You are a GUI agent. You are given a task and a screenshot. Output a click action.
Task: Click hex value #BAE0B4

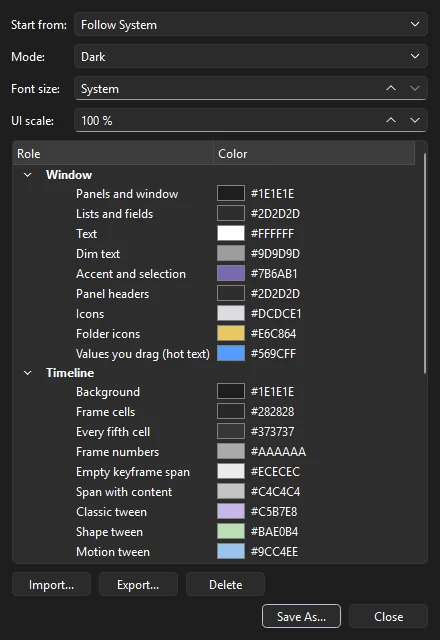point(274,531)
